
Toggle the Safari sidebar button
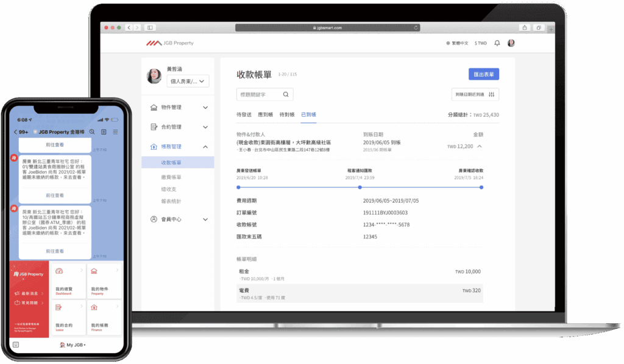(x=150, y=27)
